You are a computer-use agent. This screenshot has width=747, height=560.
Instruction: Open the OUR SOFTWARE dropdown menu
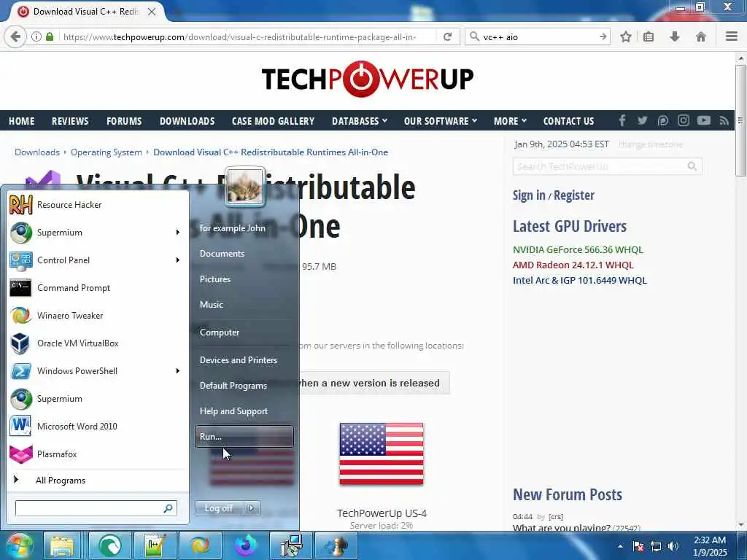440,121
